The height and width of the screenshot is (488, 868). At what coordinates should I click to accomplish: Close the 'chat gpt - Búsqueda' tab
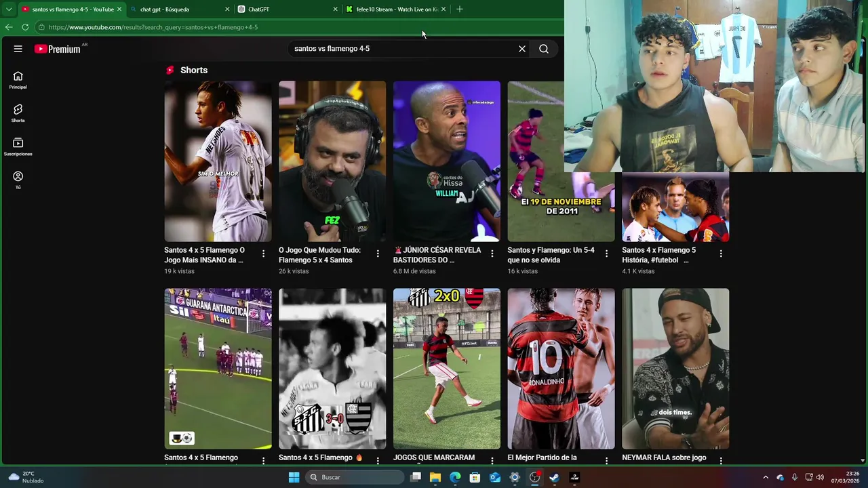[227, 9]
